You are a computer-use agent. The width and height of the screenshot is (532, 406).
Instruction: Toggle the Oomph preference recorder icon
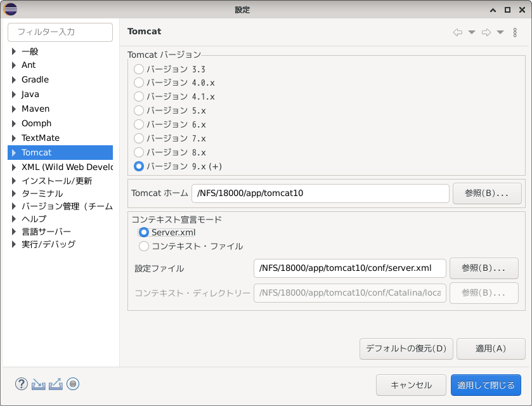[x=73, y=384]
